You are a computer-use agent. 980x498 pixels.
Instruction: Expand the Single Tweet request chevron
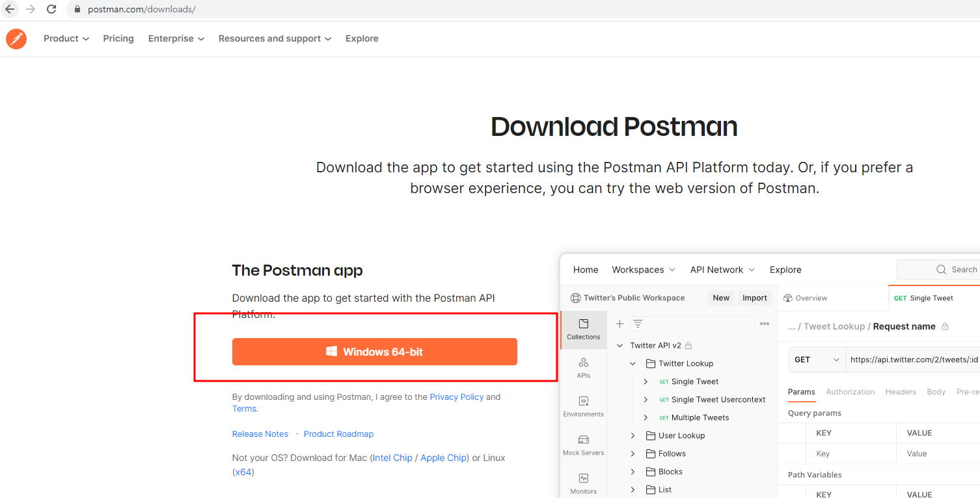[646, 382]
